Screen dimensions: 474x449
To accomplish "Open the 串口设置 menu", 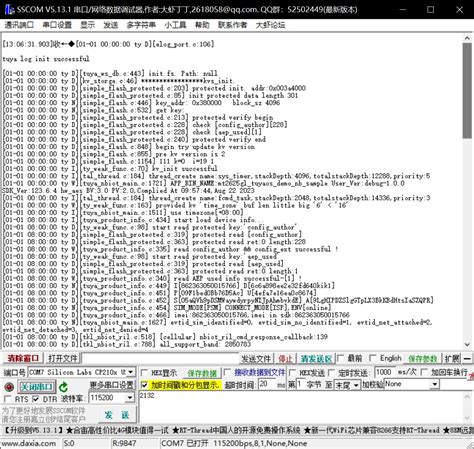I will (57, 25).
